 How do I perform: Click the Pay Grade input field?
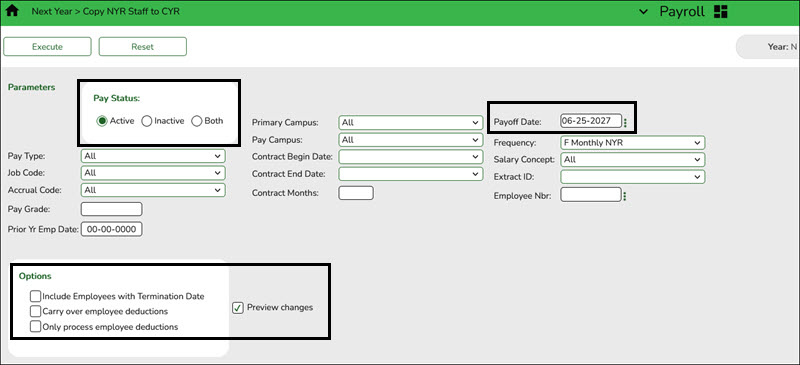[112, 209]
